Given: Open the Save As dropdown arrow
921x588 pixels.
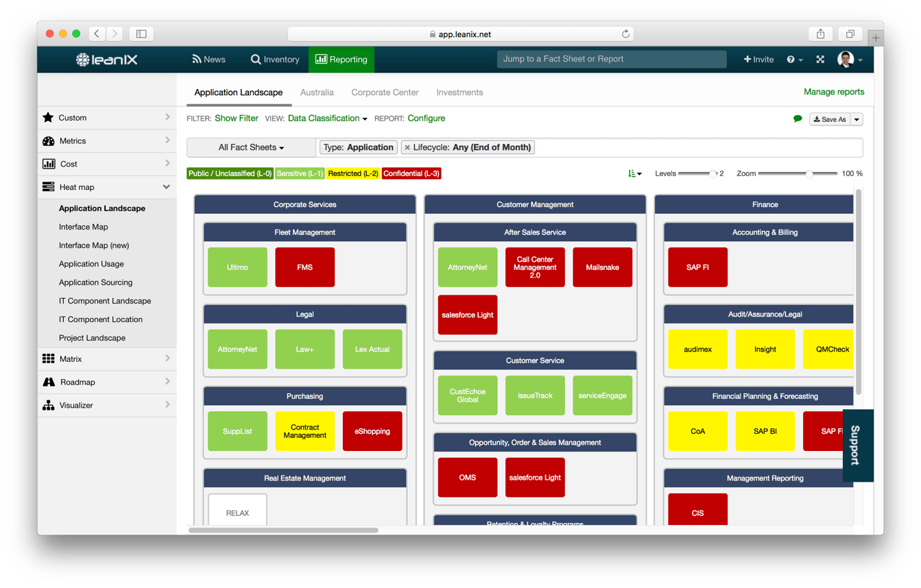Looking at the screenshot, I should tap(857, 119).
